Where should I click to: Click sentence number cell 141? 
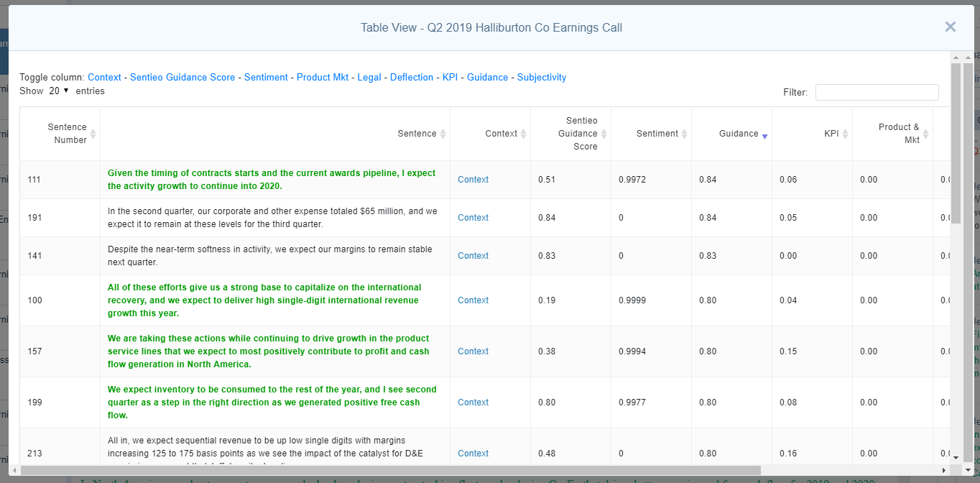pyautogui.click(x=60, y=256)
